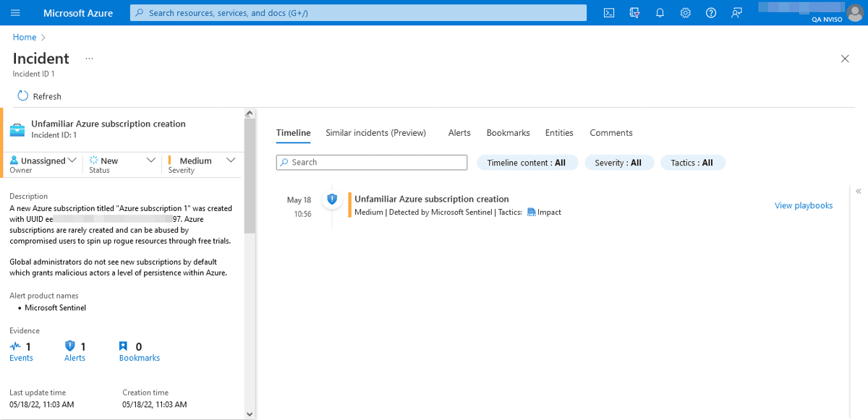Launch Cloud Shell from the top bar
The width and height of the screenshot is (868, 420).
(x=609, y=13)
